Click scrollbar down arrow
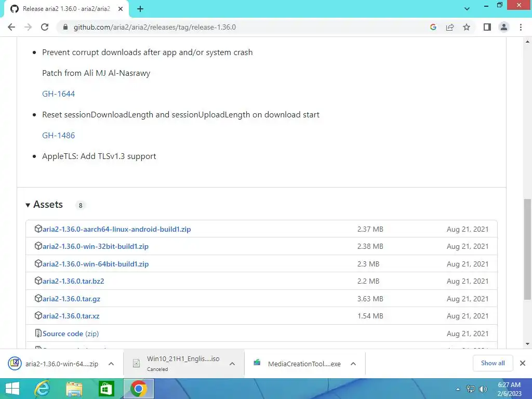Screen dimensions: 532x399 tap(527, 344)
